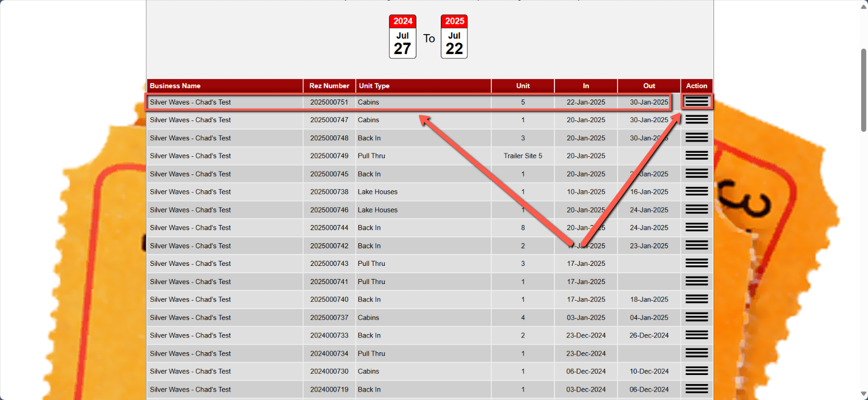Screen dimensions: 868x400
Task: Click business name in row 2025000745
Action: tap(190, 174)
